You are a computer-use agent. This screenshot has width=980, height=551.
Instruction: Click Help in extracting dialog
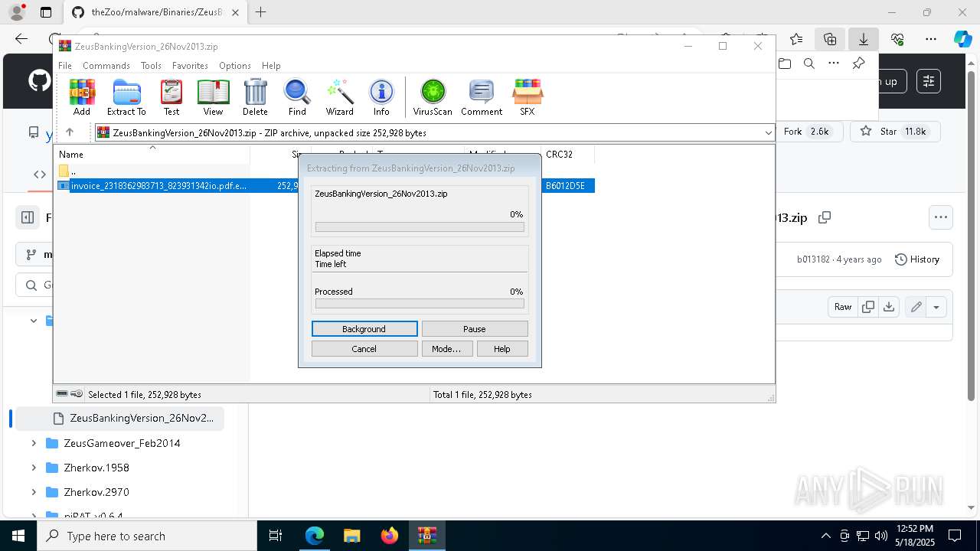pyautogui.click(x=502, y=349)
